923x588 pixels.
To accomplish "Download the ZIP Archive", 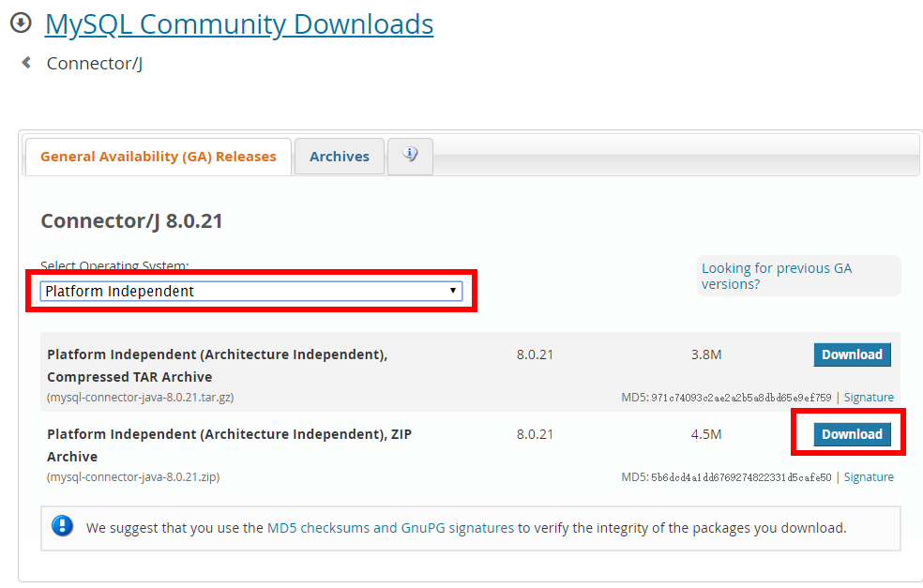I will (851, 433).
